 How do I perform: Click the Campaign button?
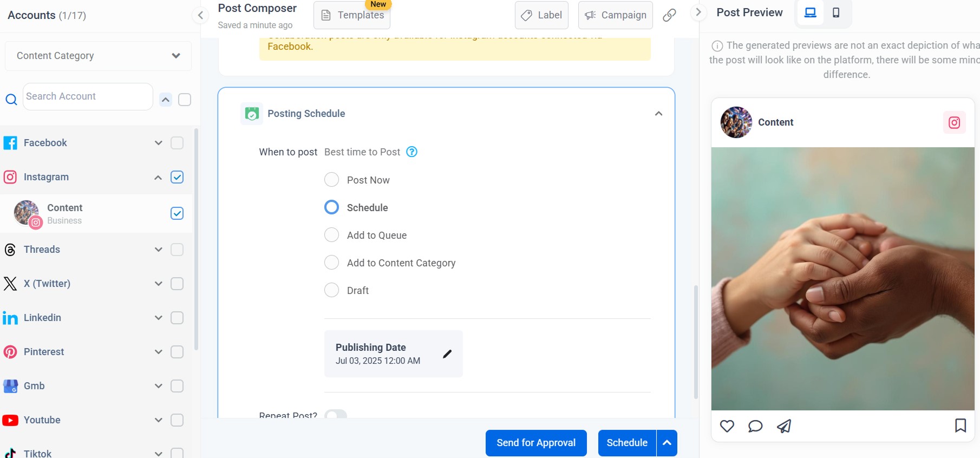tap(616, 15)
